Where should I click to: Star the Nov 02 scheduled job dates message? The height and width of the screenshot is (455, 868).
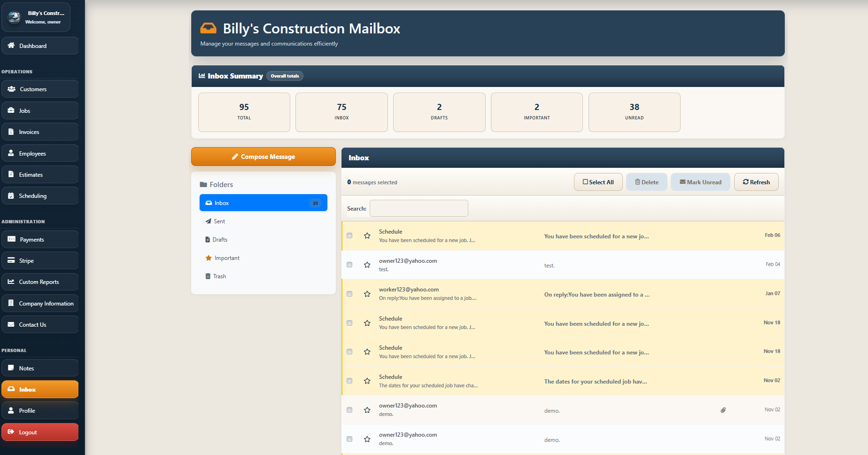[367, 381]
